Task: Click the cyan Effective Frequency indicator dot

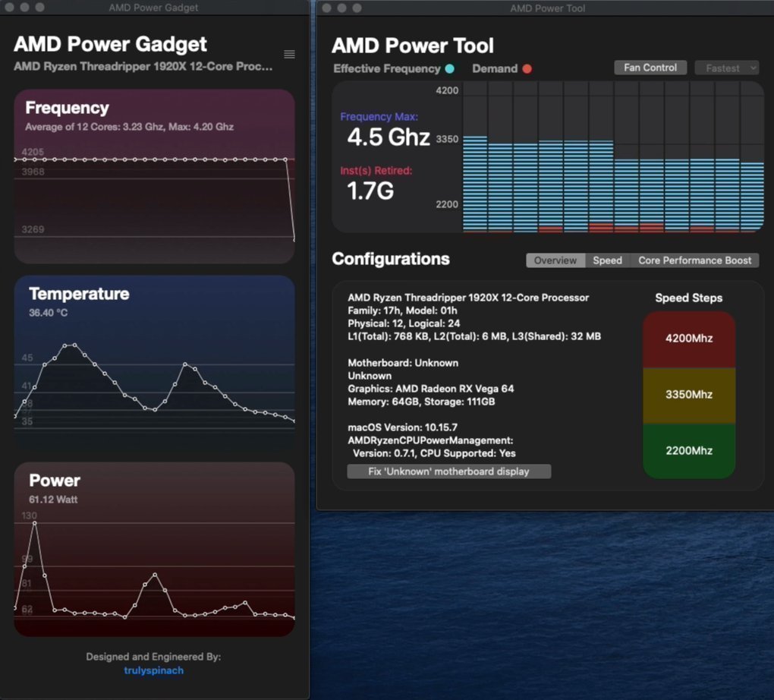Action: coord(450,69)
